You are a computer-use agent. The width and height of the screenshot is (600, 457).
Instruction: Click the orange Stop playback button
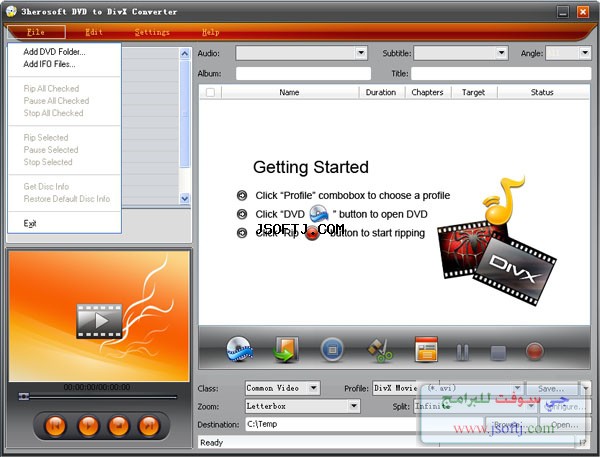pos(119,425)
